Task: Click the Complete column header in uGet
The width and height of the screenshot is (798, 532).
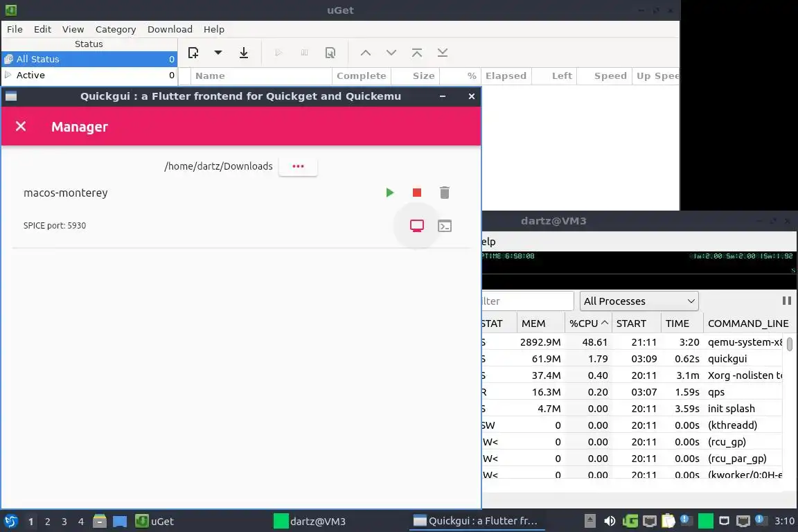Action: 362,76
